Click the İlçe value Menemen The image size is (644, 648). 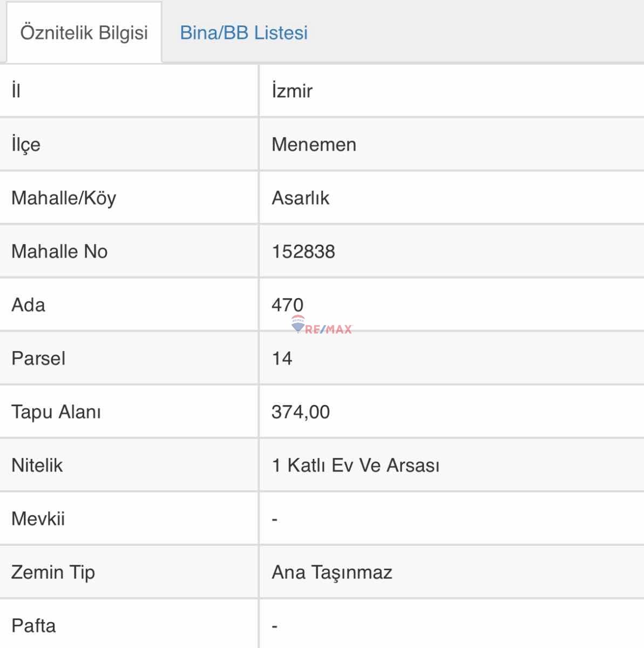314,144
